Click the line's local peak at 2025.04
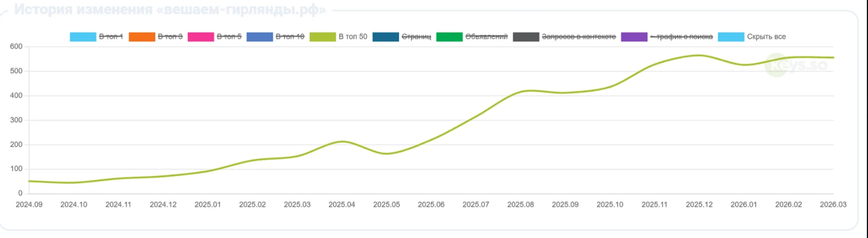Viewport: 868px width, 238px height. tap(342, 142)
